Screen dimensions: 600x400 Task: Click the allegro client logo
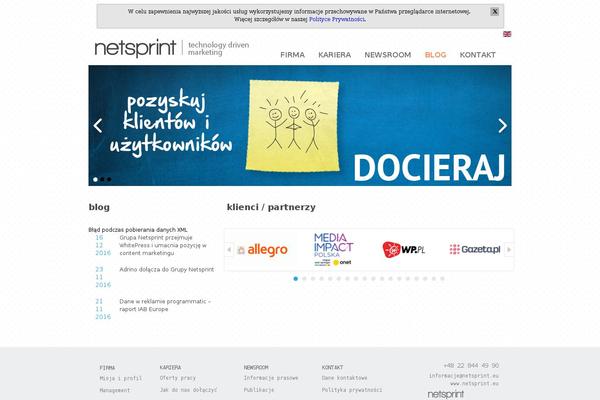[262, 250]
